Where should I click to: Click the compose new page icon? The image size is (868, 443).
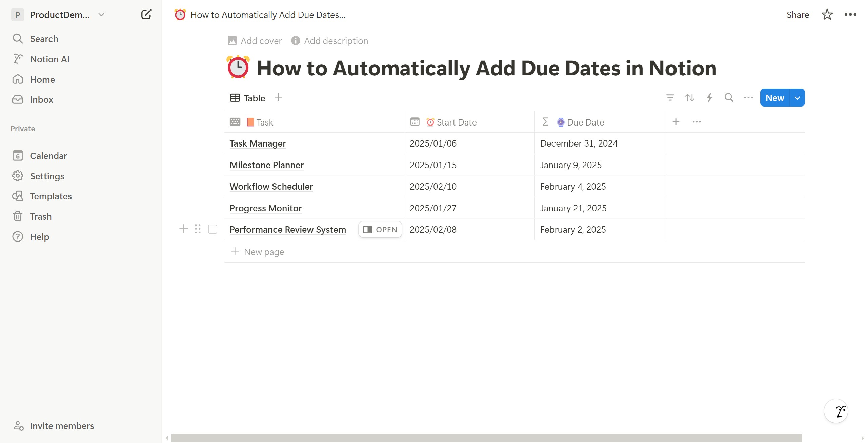pos(146,15)
